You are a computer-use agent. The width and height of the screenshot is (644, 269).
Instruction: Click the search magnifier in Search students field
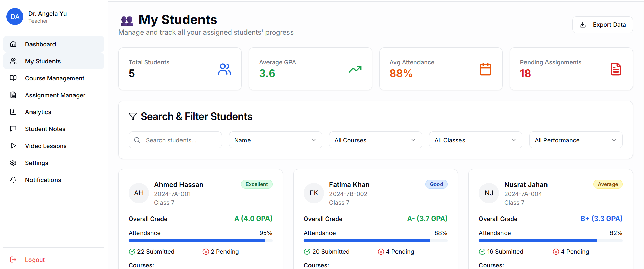coord(137,140)
